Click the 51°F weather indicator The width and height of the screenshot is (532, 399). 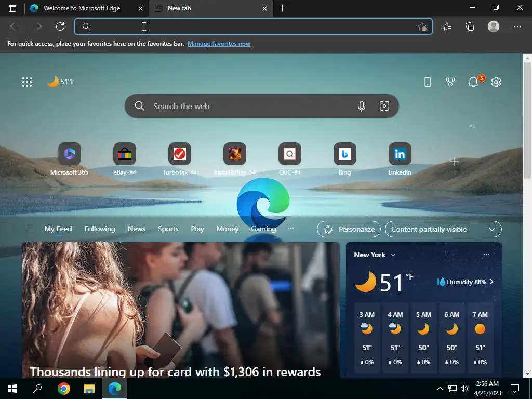(61, 82)
